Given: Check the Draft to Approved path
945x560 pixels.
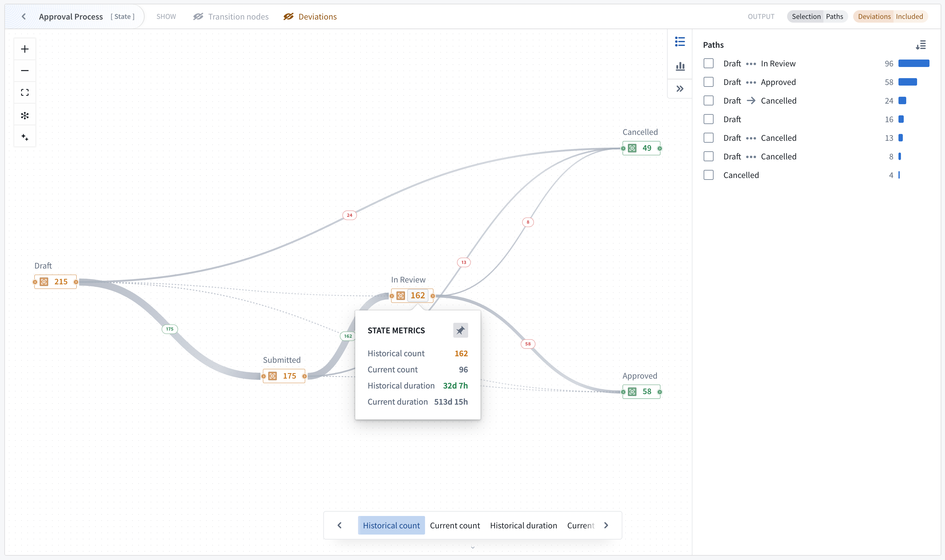Looking at the screenshot, I should click(709, 82).
